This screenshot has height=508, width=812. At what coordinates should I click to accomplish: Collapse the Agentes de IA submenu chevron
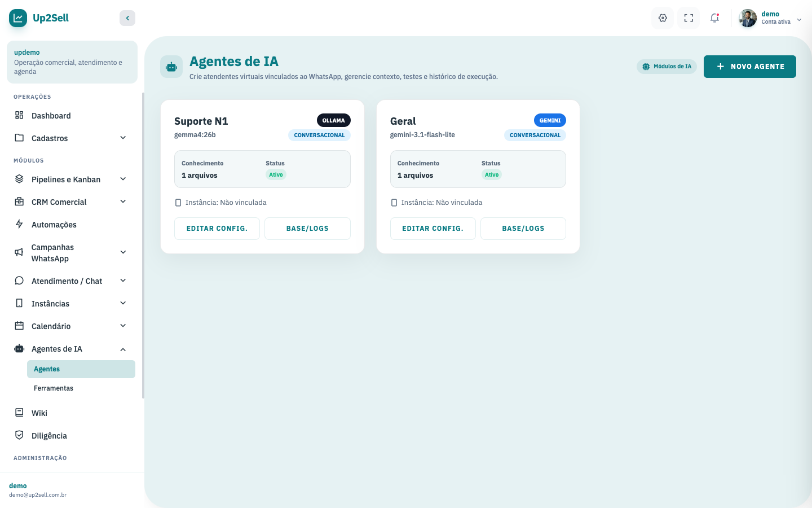tap(123, 349)
